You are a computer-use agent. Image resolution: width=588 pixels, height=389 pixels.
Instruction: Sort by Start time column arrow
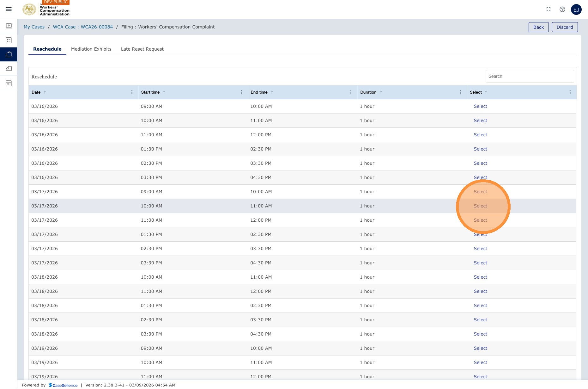click(x=164, y=92)
